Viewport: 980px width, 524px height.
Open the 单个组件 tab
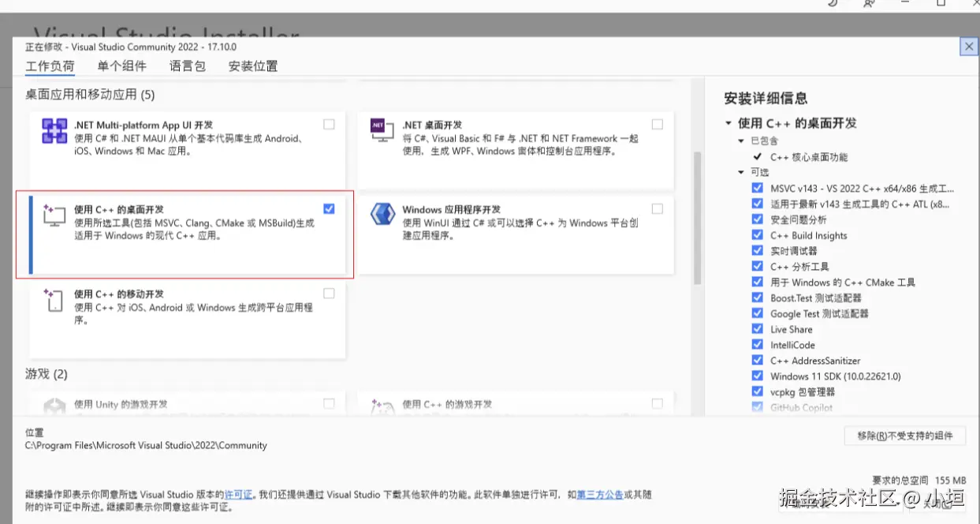click(x=122, y=66)
